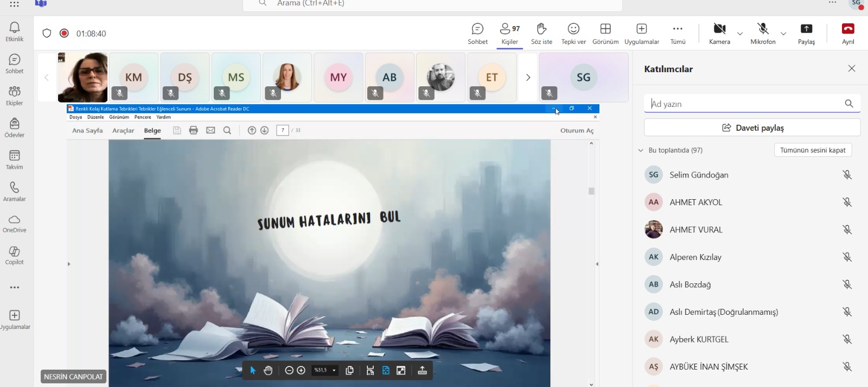Click the Daveti paylaş button
The height and width of the screenshot is (387, 868).
click(752, 128)
